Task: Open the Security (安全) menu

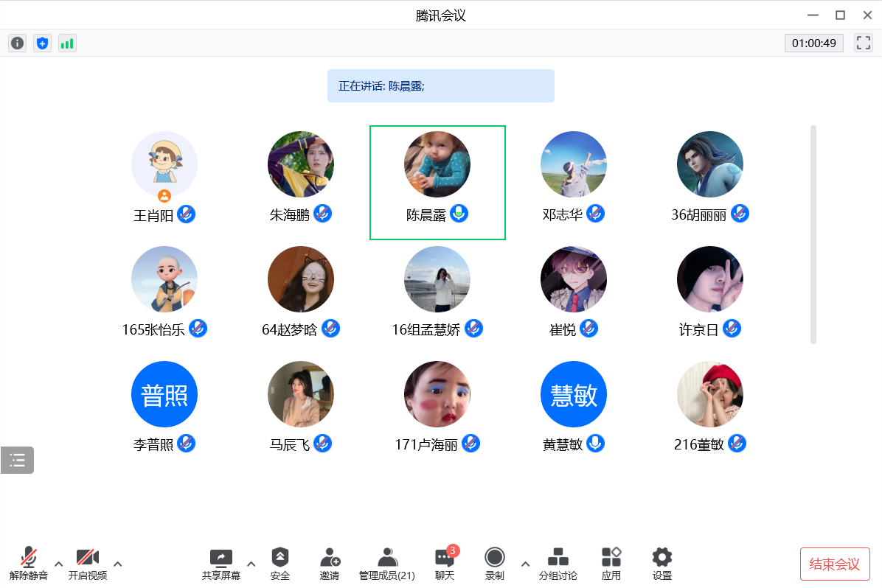Action: (x=280, y=564)
